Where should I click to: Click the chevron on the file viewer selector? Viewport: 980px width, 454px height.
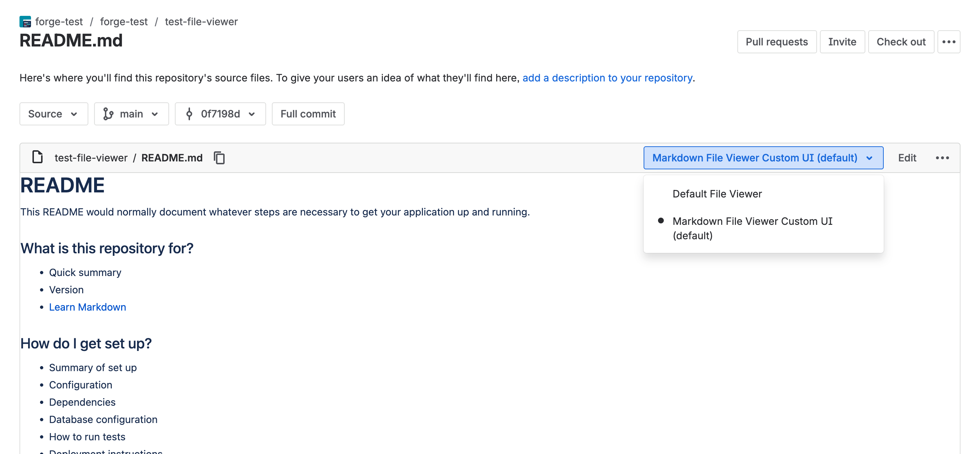point(869,158)
